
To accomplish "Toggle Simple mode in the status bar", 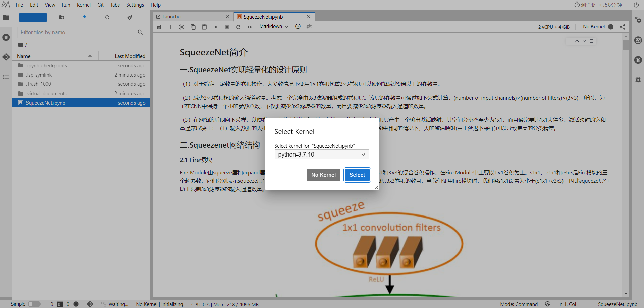I will pyautogui.click(x=34, y=304).
